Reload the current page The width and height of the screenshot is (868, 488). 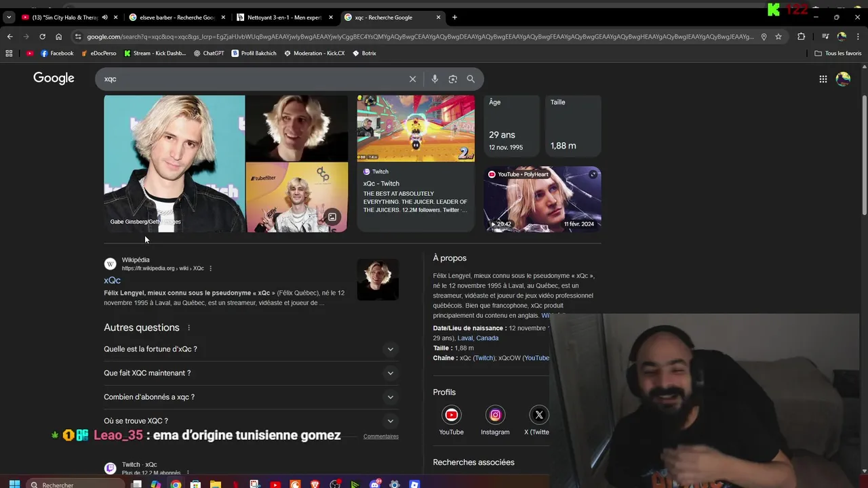pos(42,37)
